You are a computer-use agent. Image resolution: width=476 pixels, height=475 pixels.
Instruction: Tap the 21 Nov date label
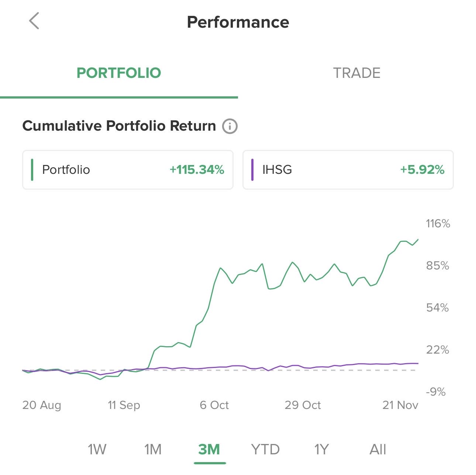[400, 405]
